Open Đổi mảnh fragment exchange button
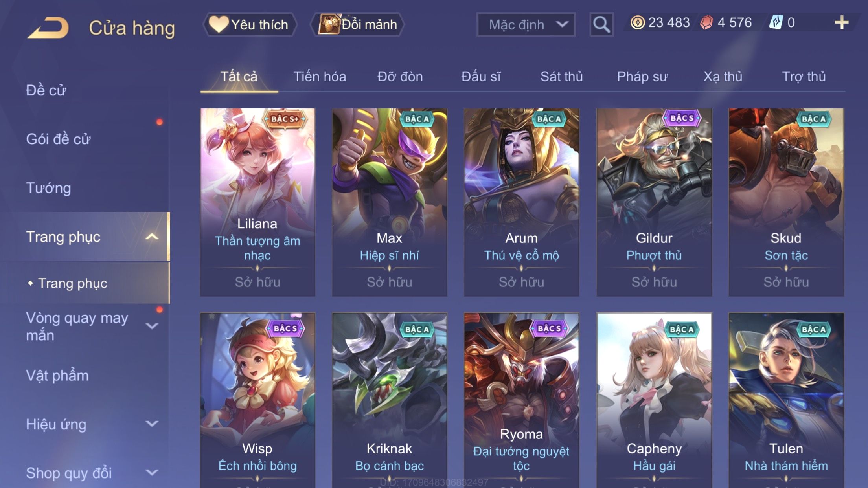This screenshot has height=488, width=868. pos(357,24)
